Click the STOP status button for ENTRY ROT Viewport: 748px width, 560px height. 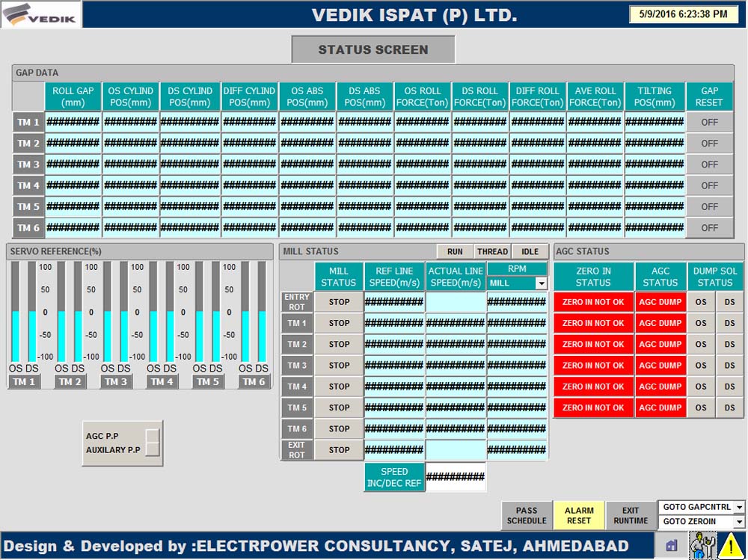pyautogui.click(x=339, y=302)
